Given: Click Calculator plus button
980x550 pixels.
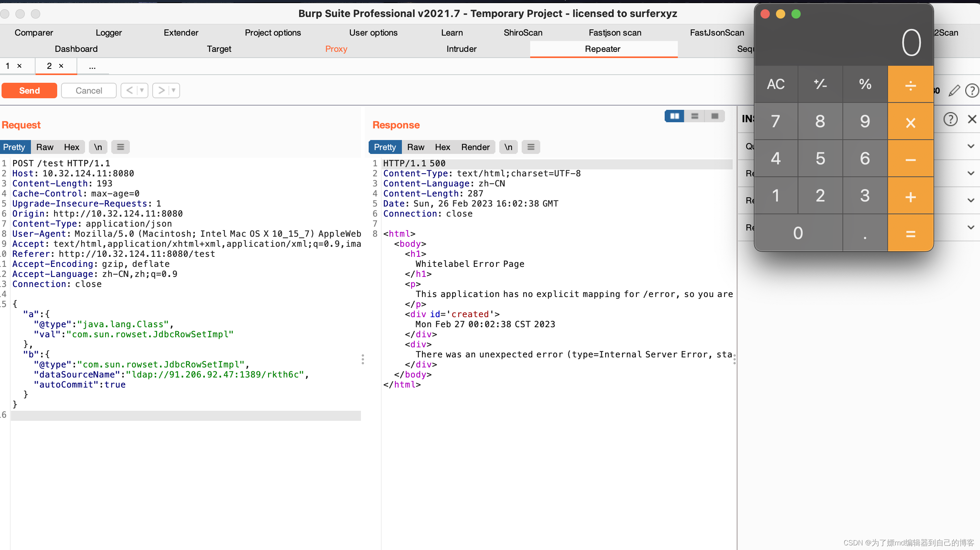Looking at the screenshot, I should coord(911,196).
